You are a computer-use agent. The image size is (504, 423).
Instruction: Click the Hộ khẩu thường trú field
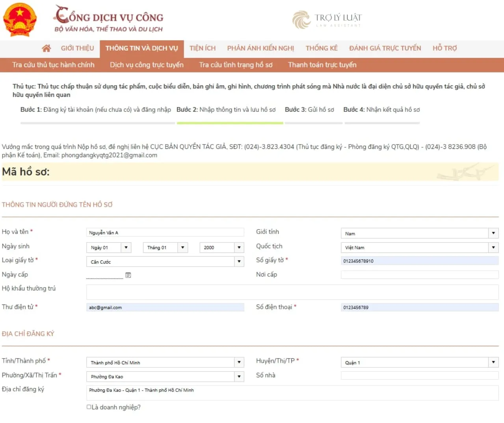pos(292,292)
